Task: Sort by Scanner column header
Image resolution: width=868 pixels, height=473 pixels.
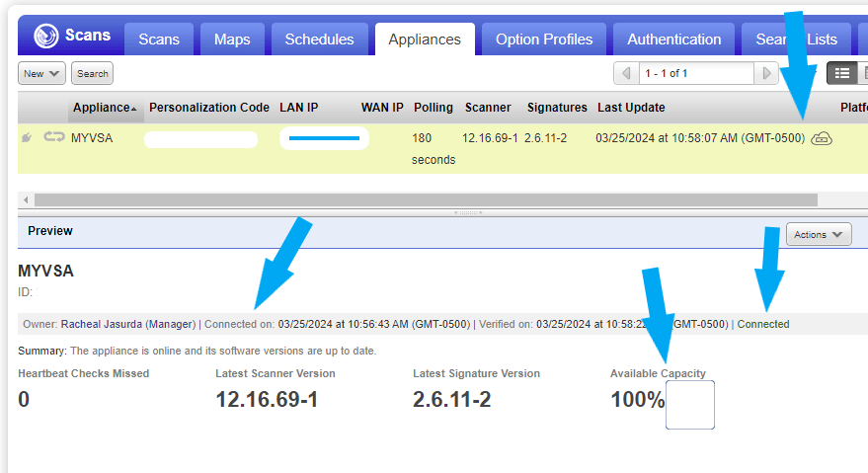Action: click(488, 108)
